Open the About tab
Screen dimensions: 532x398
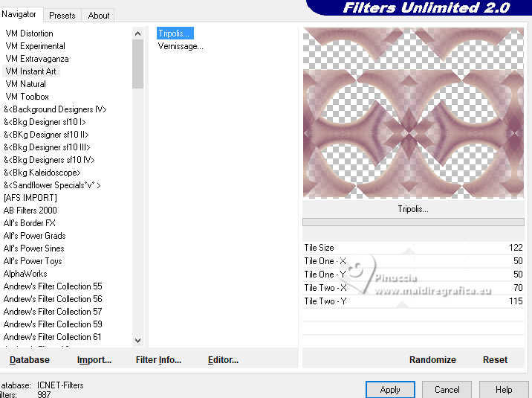pos(98,16)
